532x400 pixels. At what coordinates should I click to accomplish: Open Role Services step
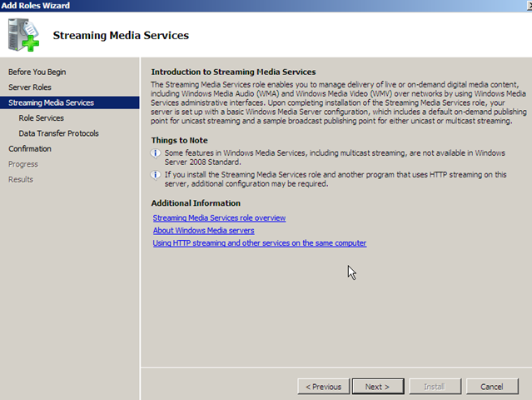point(41,118)
